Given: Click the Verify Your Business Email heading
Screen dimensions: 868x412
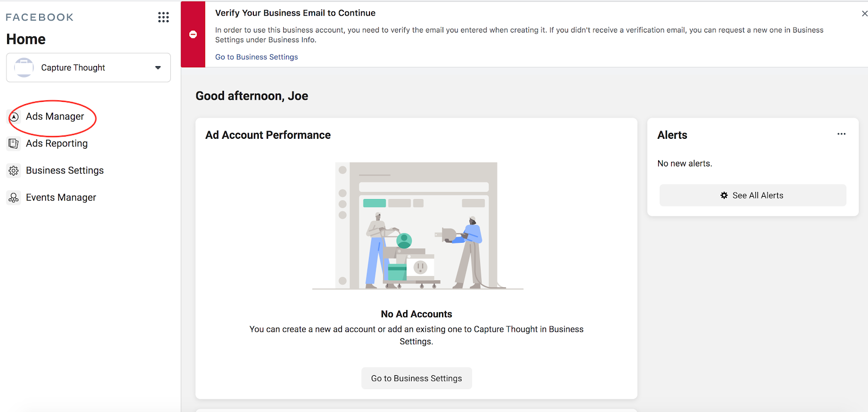Looking at the screenshot, I should (x=295, y=13).
